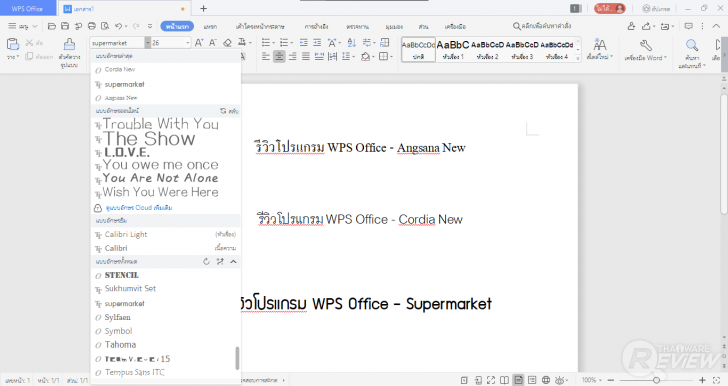Switch to the Insert ribbon tab
728x386 pixels.
point(210,26)
